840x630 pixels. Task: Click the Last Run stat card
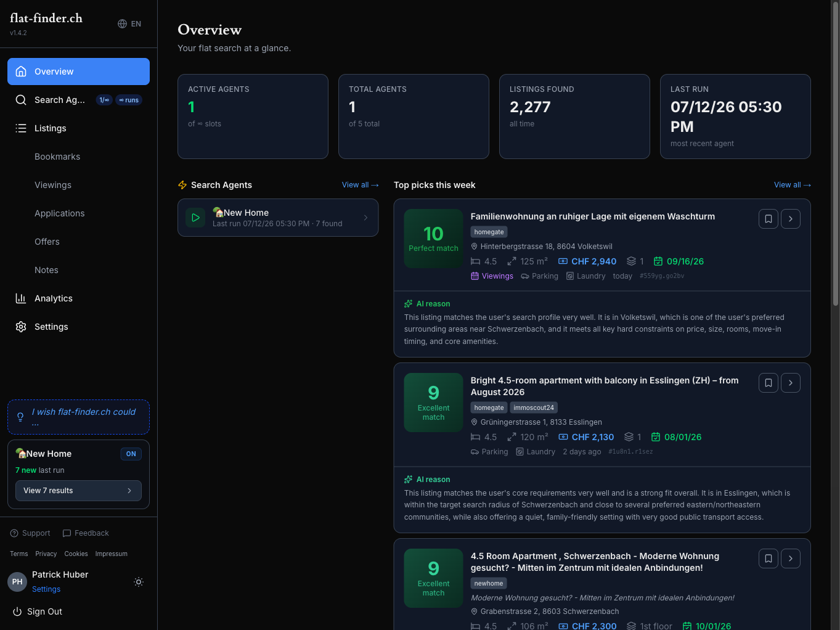click(x=735, y=117)
